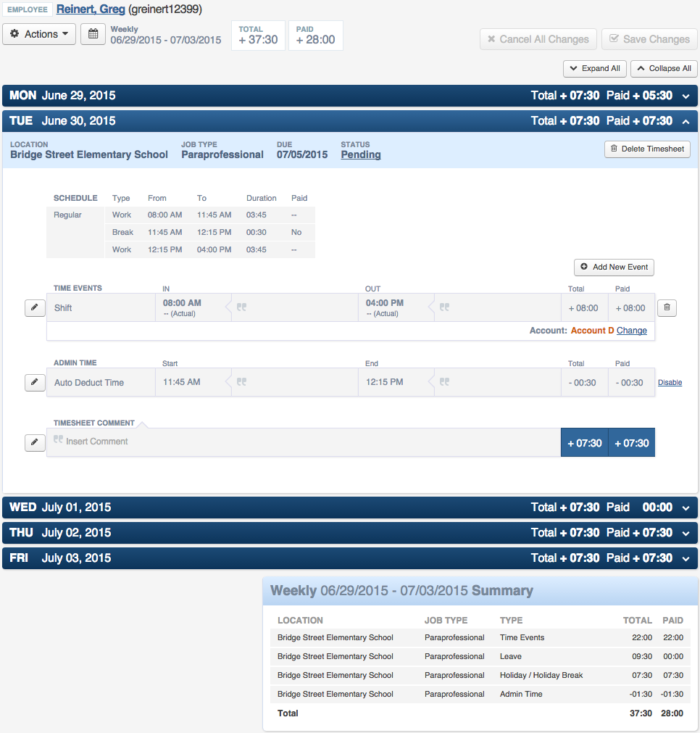
Task: Click the Expand All button
Action: point(594,68)
